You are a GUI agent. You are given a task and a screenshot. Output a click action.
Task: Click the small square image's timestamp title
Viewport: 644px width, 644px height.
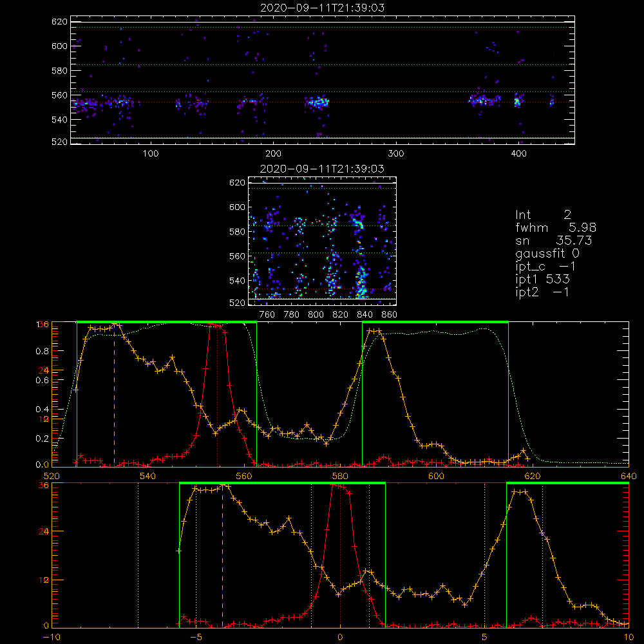(323, 168)
